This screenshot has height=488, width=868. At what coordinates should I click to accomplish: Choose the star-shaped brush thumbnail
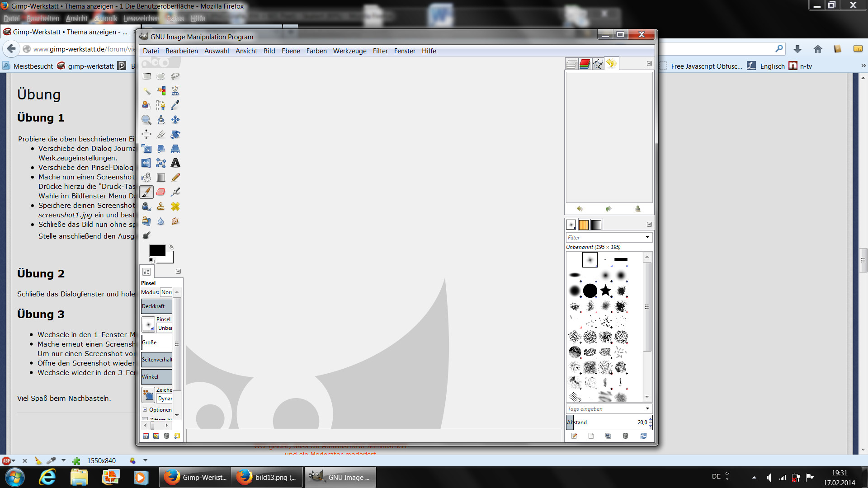point(605,291)
